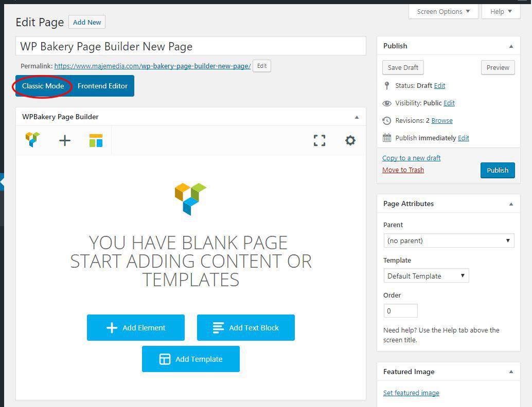Image resolution: width=532 pixels, height=407 pixels.
Task: Open the Template dropdown
Action: [x=426, y=276]
